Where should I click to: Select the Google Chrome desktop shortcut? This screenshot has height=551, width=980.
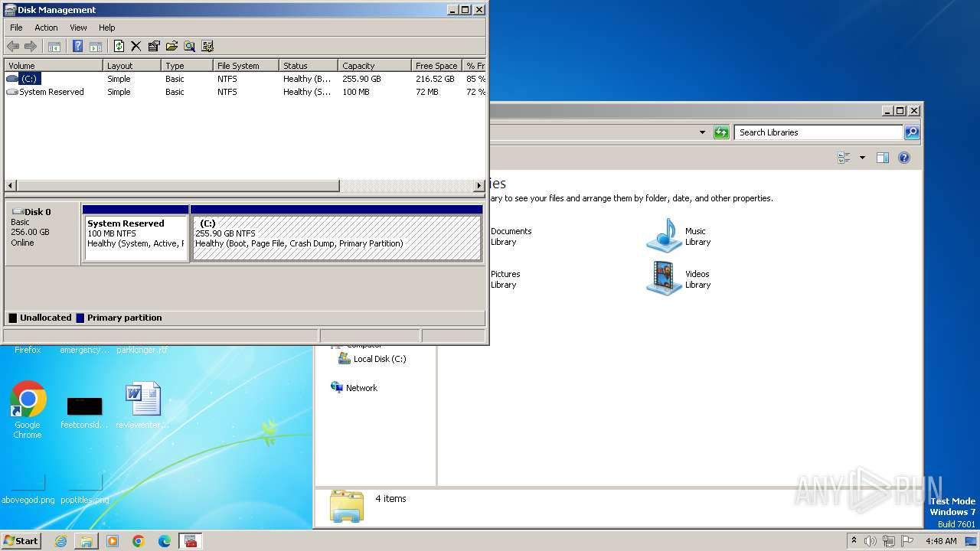point(28,410)
